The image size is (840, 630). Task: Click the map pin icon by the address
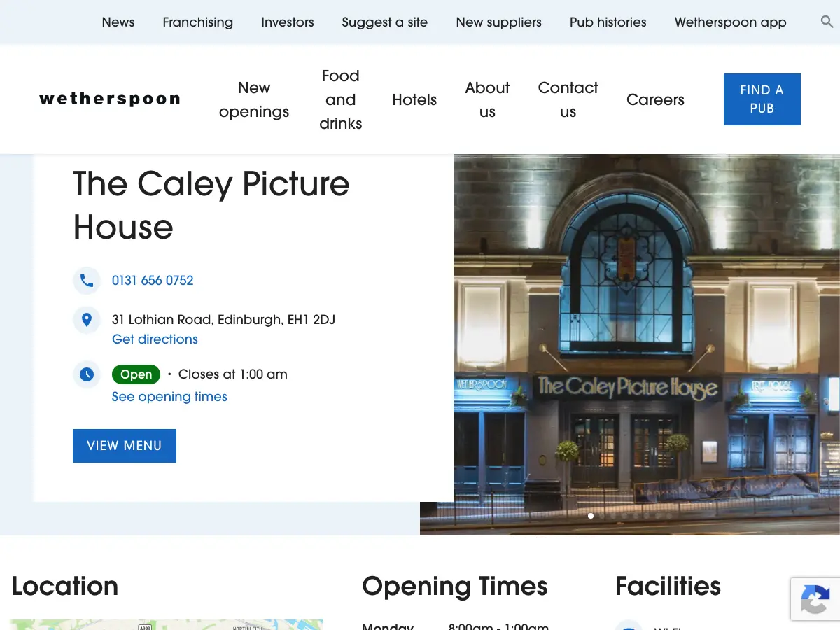coord(87,320)
